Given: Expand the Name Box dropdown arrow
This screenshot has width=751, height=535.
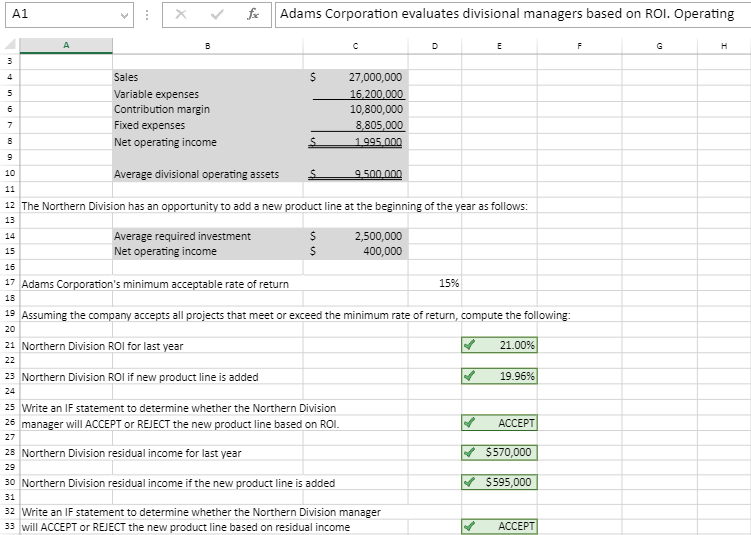Looking at the screenshot, I should tap(125, 15).
